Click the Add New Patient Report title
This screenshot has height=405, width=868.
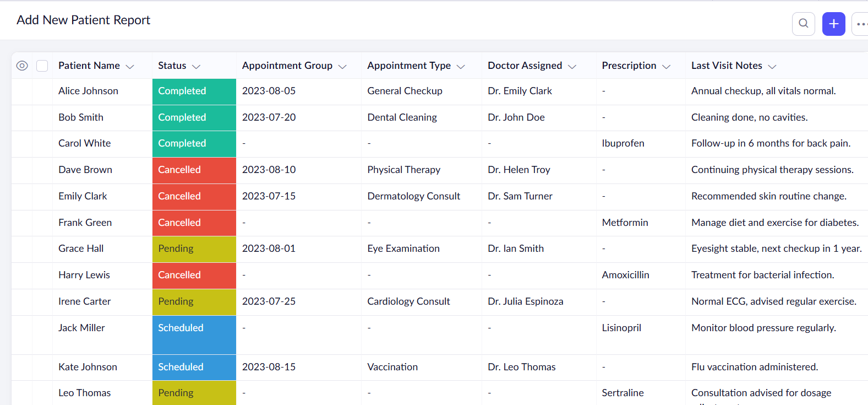[x=83, y=20]
